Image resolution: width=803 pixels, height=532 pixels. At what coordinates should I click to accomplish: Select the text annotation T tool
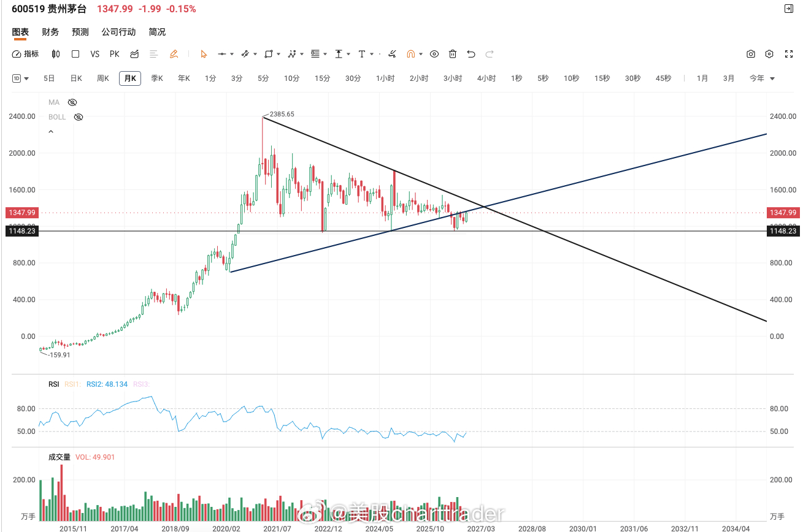(362, 54)
